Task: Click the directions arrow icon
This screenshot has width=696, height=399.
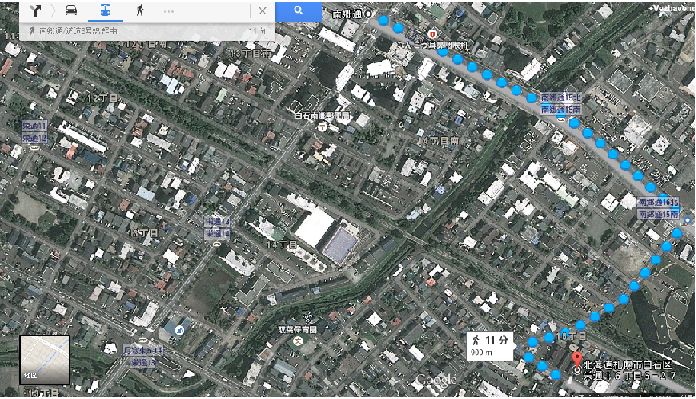Action: (x=36, y=10)
